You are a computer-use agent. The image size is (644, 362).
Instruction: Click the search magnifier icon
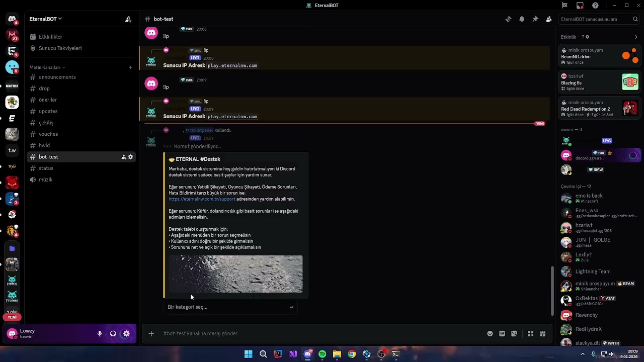tap(635, 19)
